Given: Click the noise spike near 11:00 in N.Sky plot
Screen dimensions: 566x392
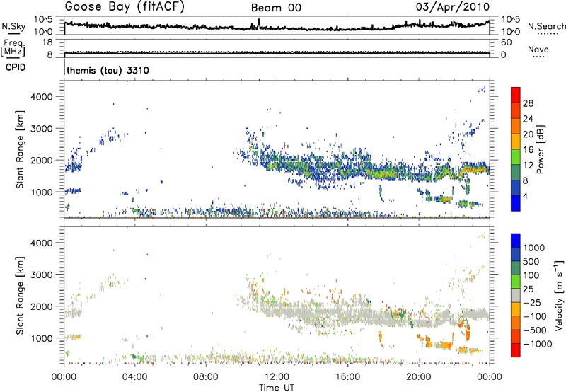Looking at the screenshot, I should point(259,23).
